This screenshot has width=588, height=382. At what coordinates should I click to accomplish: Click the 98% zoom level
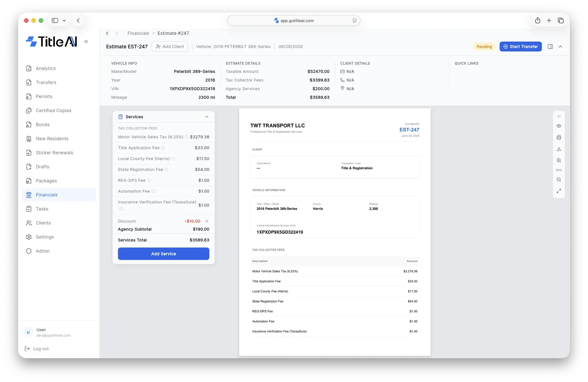[559, 170]
